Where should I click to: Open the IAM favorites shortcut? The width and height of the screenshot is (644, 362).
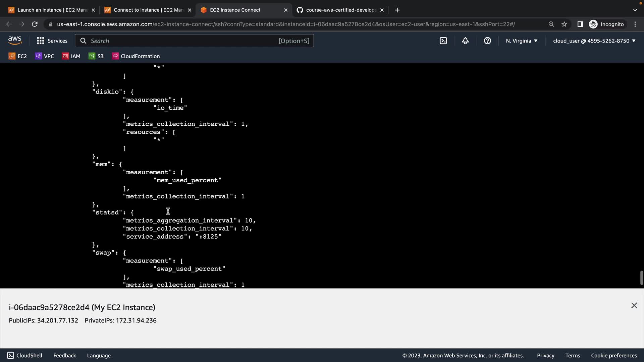[x=71, y=56]
